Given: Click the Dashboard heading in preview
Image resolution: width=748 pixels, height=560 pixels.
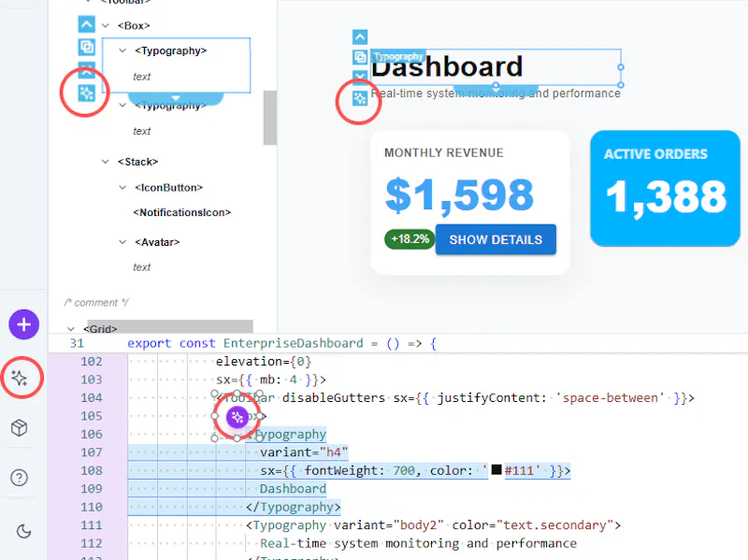Looking at the screenshot, I should coord(447,67).
